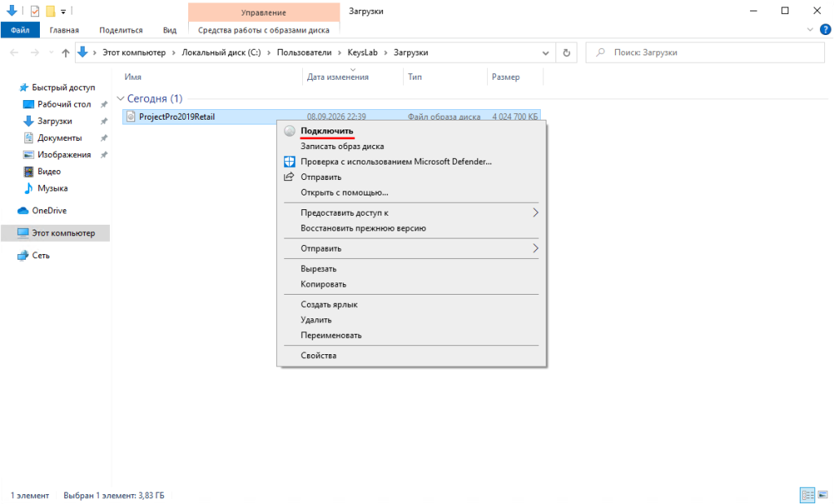Go up one folder level arrow

click(x=65, y=53)
